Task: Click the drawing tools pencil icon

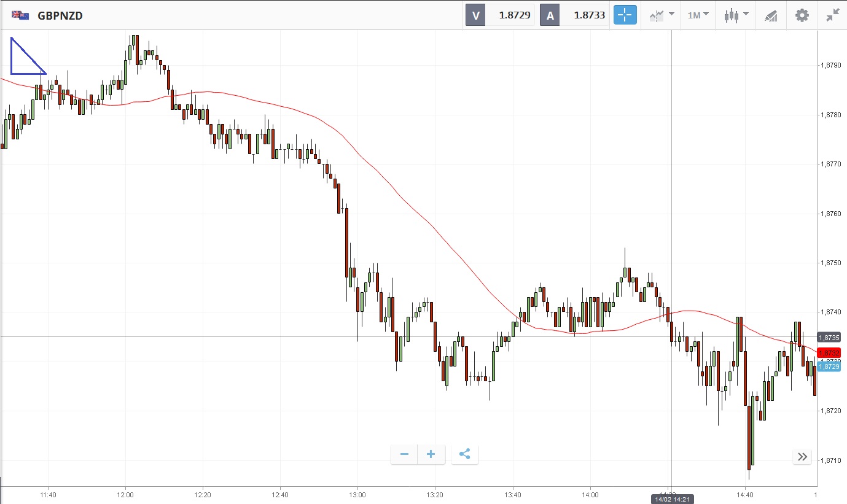Action: click(771, 15)
